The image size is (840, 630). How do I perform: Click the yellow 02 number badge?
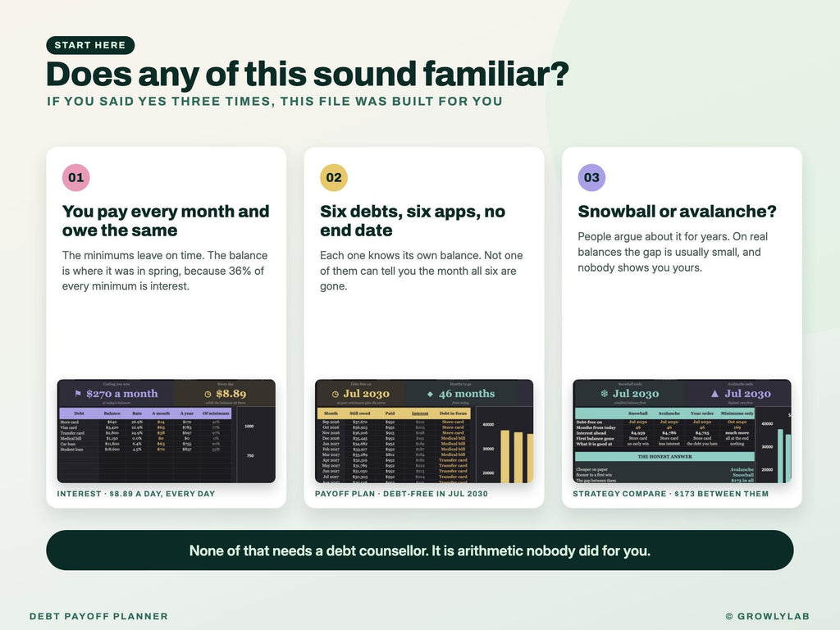(334, 177)
